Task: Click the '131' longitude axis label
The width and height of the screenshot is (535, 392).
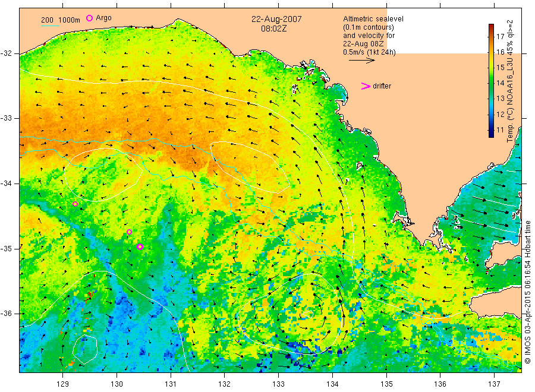Action: coord(171,384)
